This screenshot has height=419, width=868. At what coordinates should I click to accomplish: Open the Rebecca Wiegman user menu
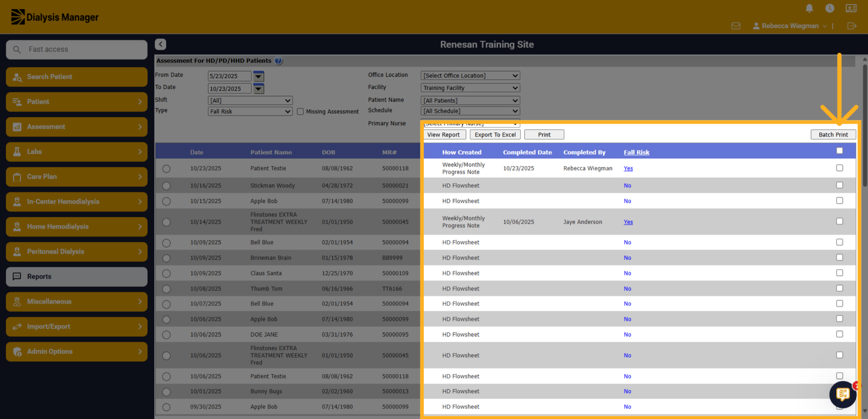790,26
